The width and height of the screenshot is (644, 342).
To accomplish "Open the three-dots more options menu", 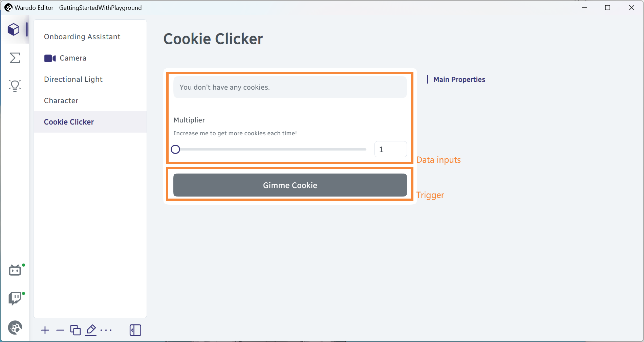I will point(106,330).
